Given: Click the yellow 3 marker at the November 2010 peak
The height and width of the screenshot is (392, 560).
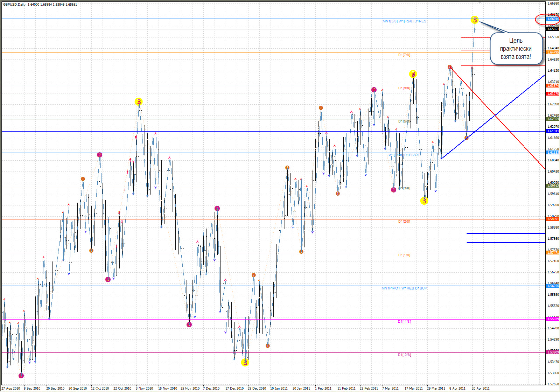Looking at the screenshot, I should [139, 102].
